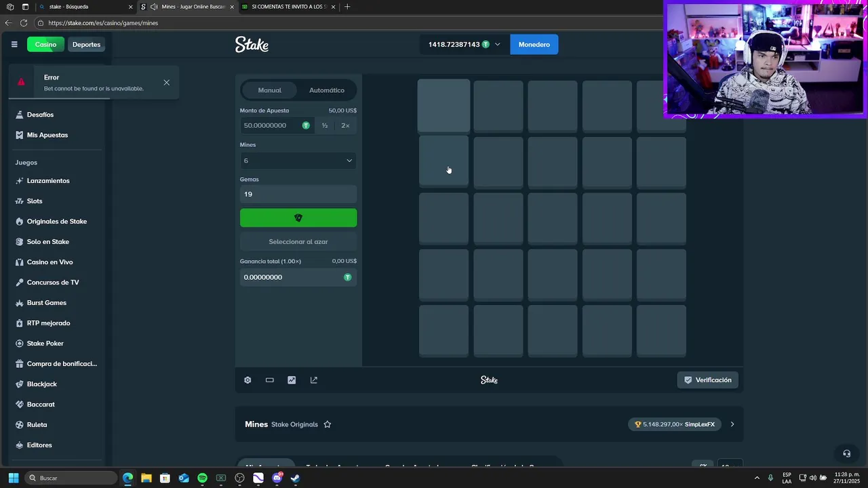Close the Error notification

pos(167,83)
